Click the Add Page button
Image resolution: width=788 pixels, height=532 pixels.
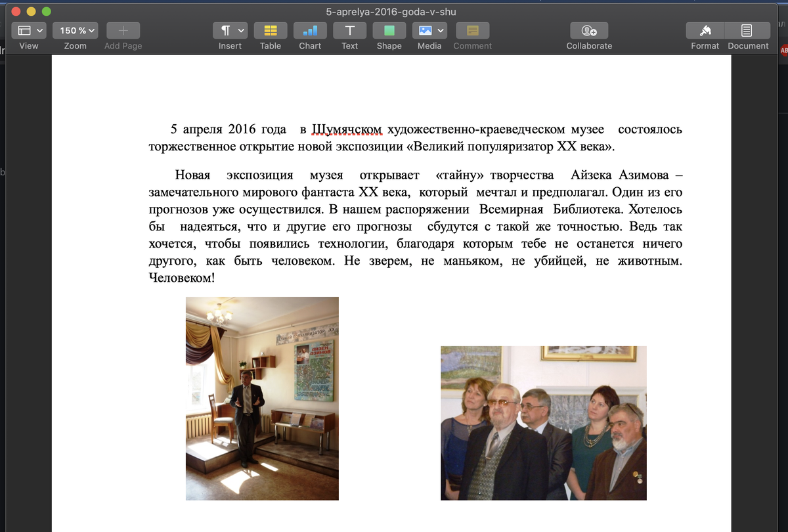click(x=122, y=30)
